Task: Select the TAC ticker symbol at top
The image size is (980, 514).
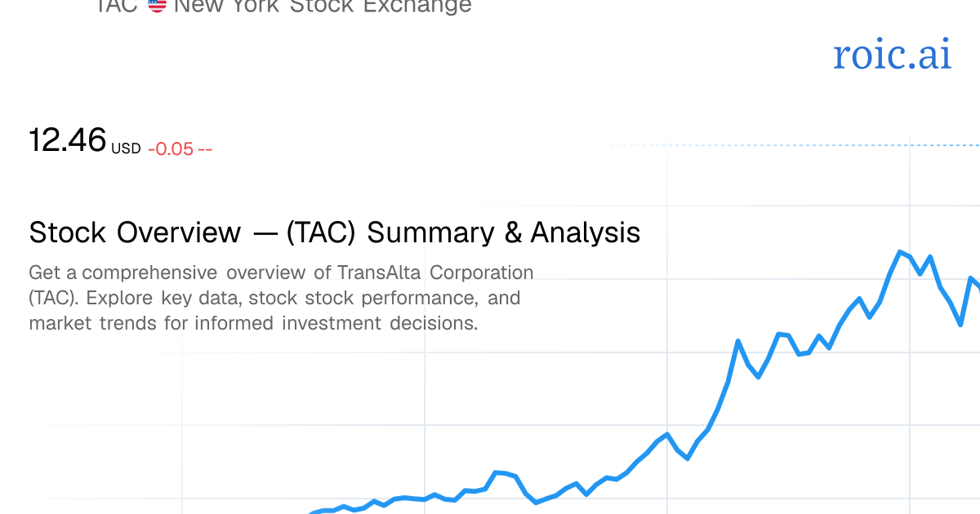Action: point(117,6)
